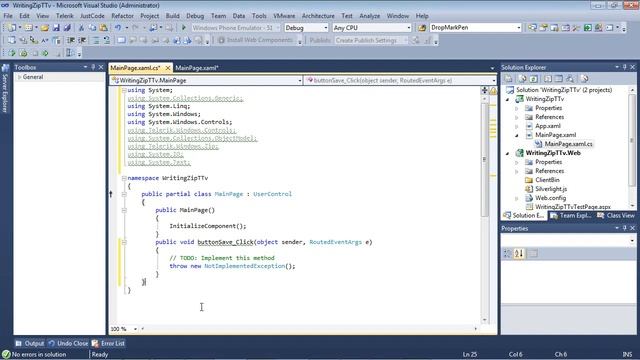Image resolution: width=640 pixels, height=360 pixels.
Task: Expand the General toolbox group
Action: (x=19, y=77)
